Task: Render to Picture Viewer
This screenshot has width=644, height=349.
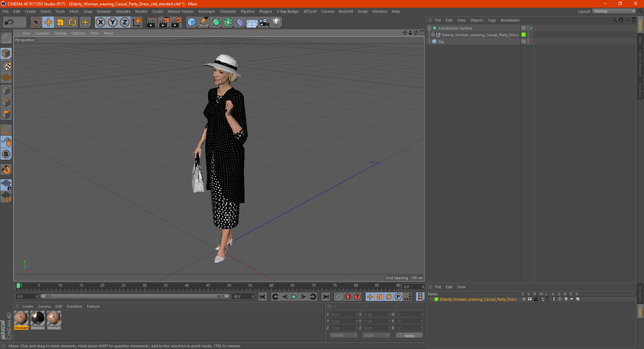Action: coord(164,22)
